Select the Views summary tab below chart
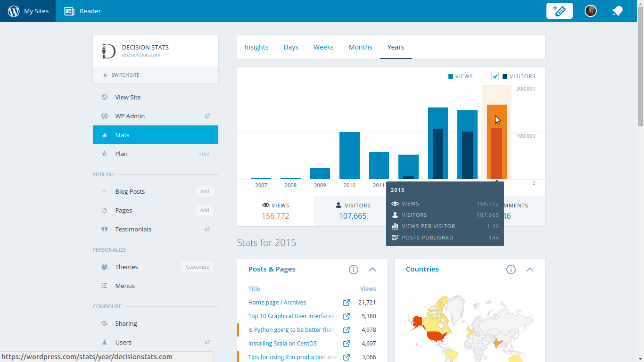This screenshot has width=644, height=362. (x=275, y=211)
